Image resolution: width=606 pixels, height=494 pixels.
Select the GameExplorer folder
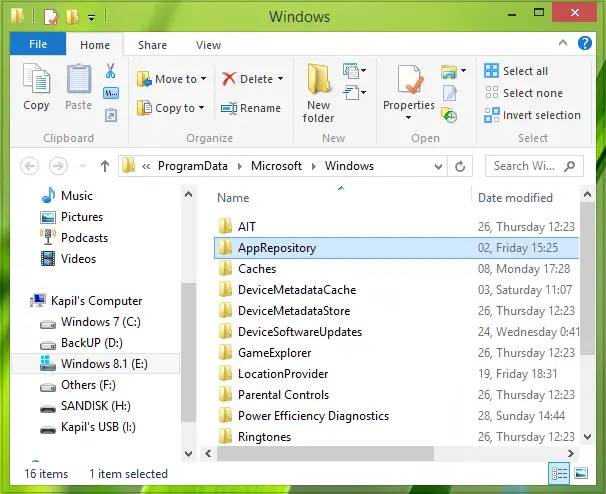pyautogui.click(x=274, y=353)
